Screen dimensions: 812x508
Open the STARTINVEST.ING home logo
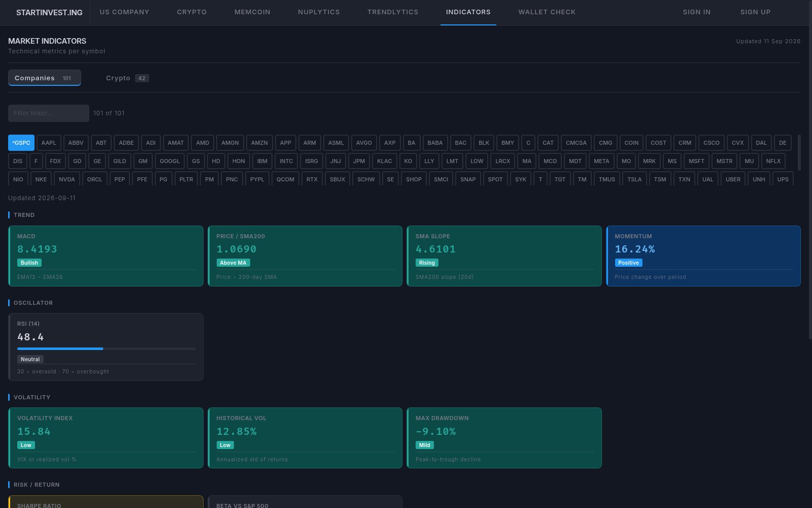[49, 12]
